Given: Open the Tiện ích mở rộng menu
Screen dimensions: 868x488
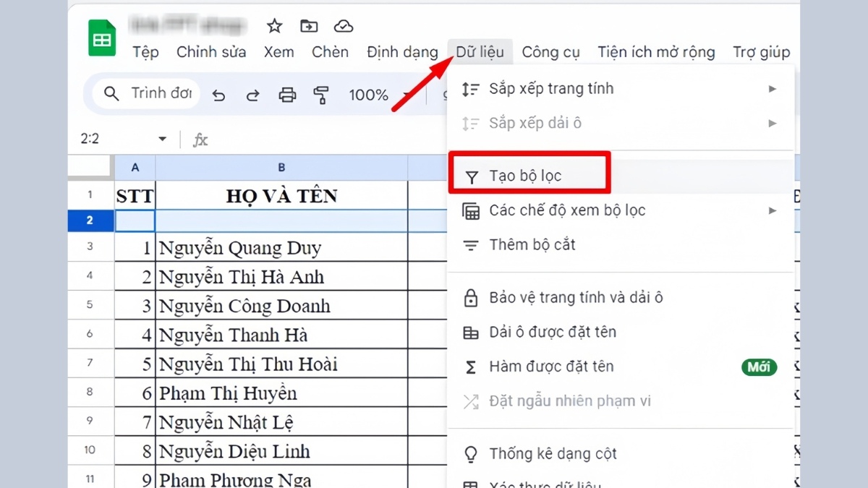Looking at the screenshot, I should tap(656, 52).
